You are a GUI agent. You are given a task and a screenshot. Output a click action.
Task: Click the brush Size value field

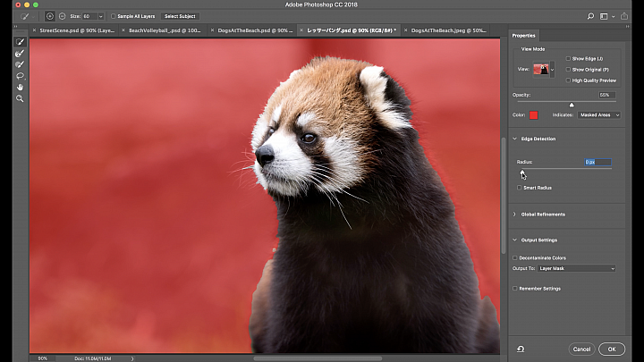click(x=90, y=16)
